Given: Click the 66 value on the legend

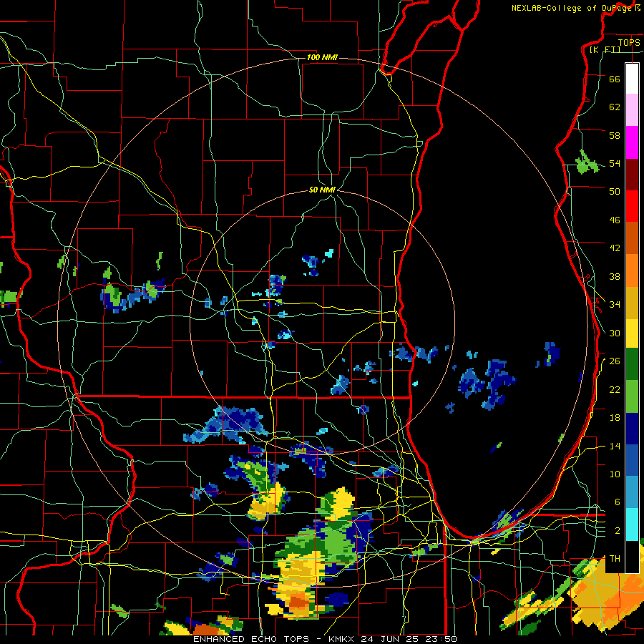Looking at the screenshot, I should coord(615,79).
